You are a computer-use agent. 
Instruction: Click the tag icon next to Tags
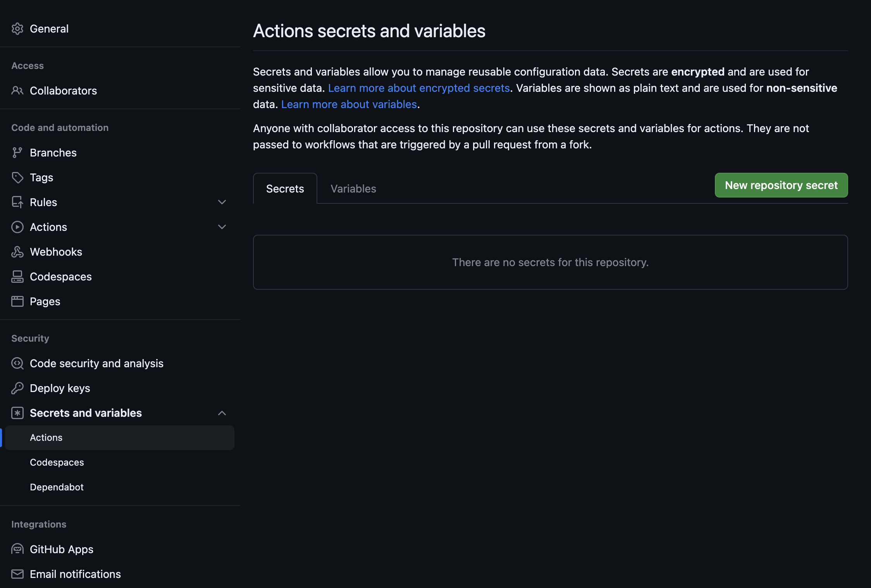tap(17, 177)
